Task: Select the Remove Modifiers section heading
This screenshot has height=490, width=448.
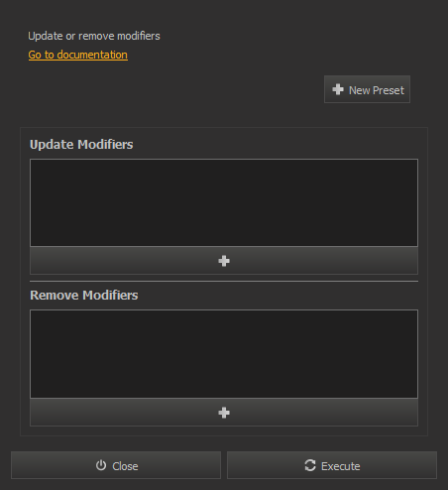Action: point(84,296)
